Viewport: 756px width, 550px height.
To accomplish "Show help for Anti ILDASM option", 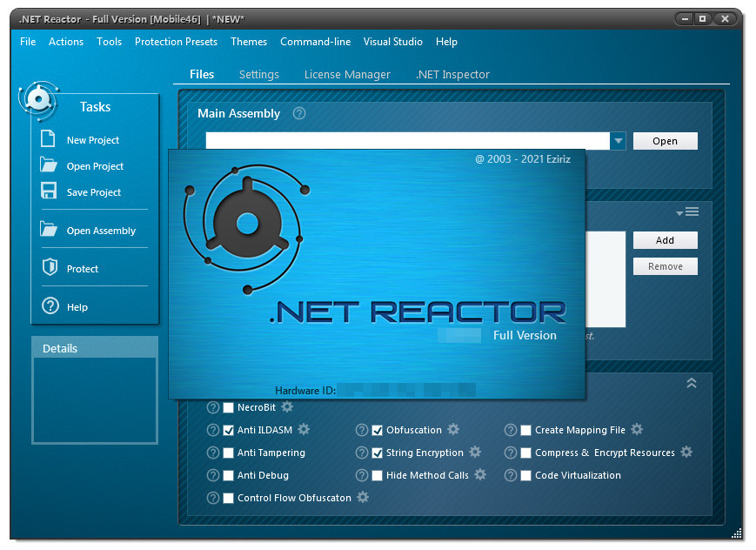I will click(x=212, y=430).
